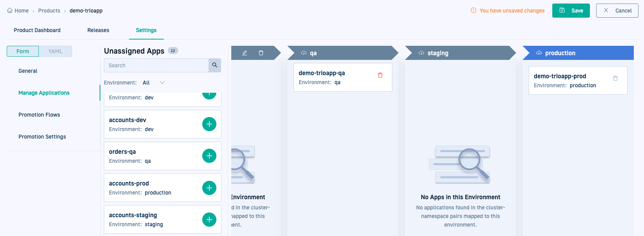
Task: Click trash icon in the environment header
Action: pos(261,53)
